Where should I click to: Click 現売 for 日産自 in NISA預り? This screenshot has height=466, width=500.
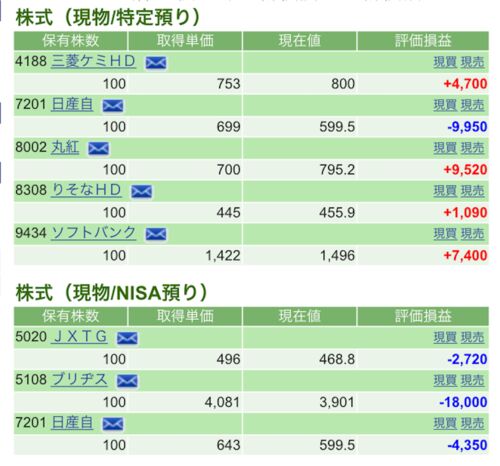472,424
